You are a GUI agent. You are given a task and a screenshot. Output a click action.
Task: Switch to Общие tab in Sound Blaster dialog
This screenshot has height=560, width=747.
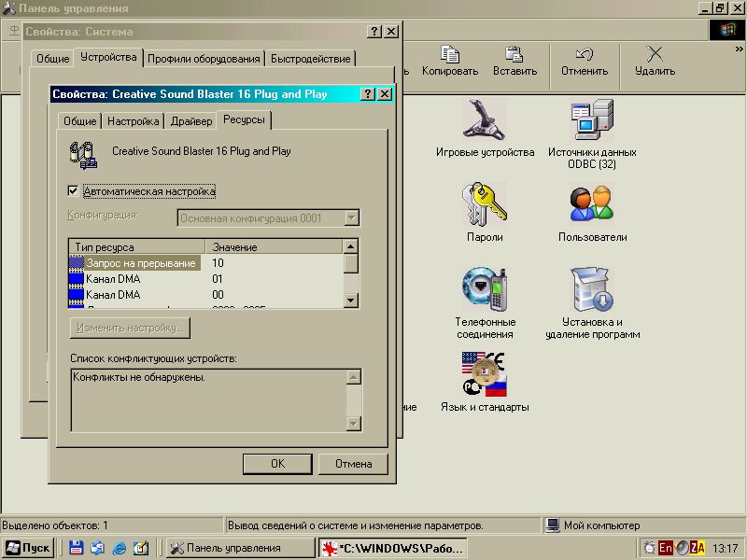tap(80, 121)
